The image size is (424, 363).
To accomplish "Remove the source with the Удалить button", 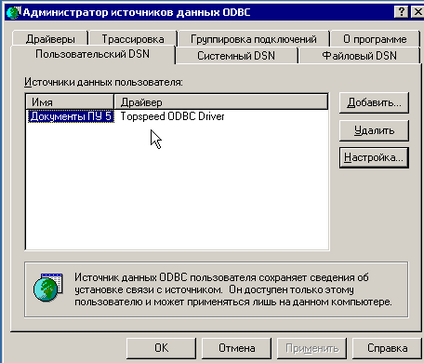I will click(x=374, y=130).
